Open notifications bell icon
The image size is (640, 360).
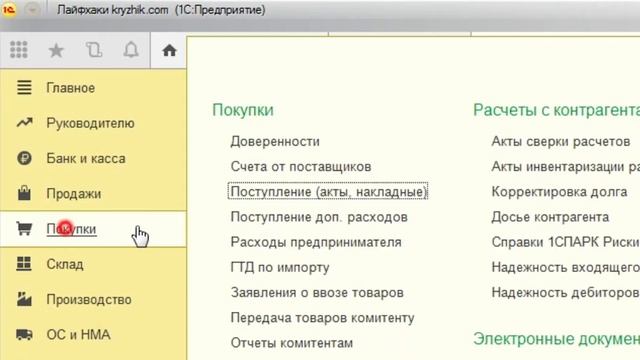point(131,50)
